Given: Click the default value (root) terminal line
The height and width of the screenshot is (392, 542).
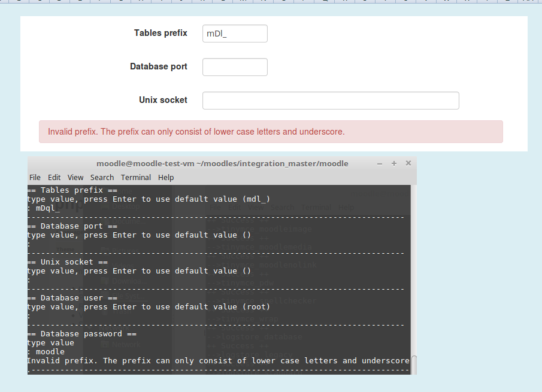Looking at the screenshot, I should tap(149, 306).
